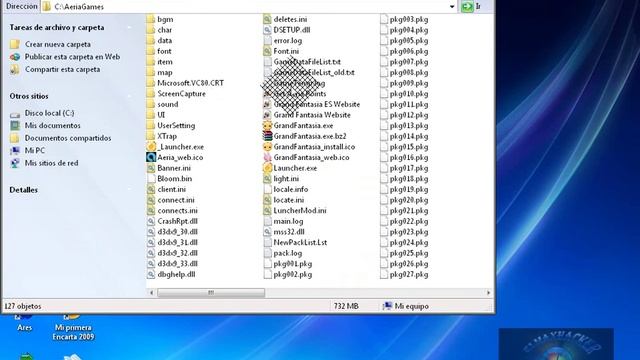
Task: Select the file named pkg002.pkg
Action: pyautogui.click(x=292, y=274)
